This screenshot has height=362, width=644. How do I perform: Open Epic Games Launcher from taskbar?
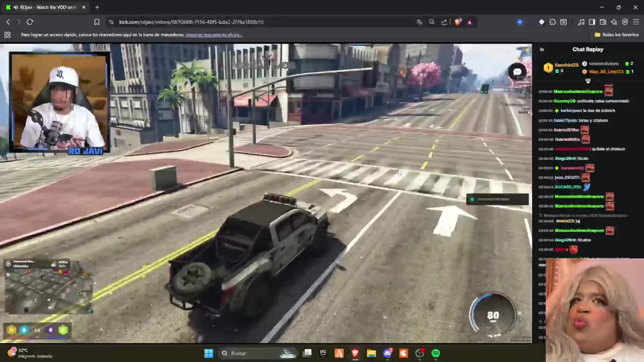[x=323, y=353]
